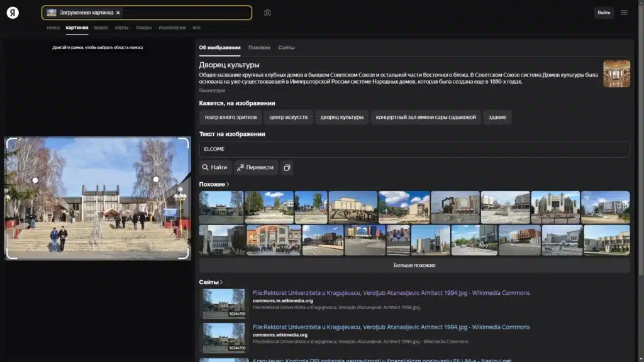644x362 pixels.
Task: Click left white object marker on photo
Action: (35, 180)
